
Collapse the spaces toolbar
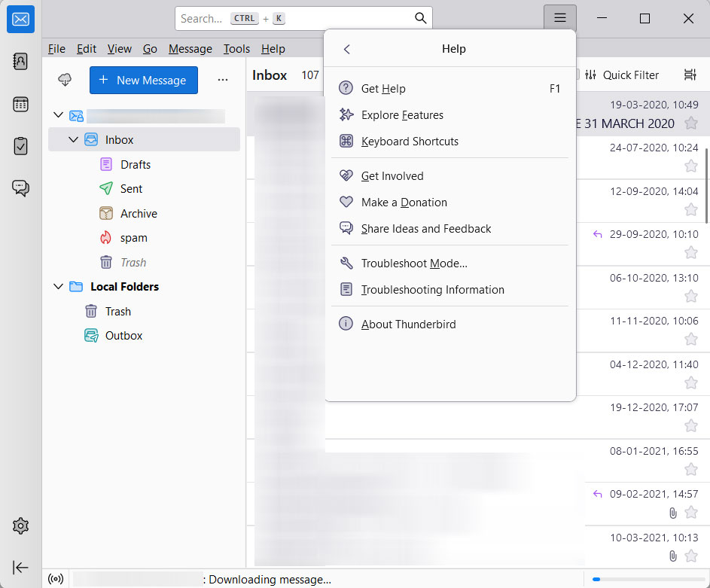20,568
